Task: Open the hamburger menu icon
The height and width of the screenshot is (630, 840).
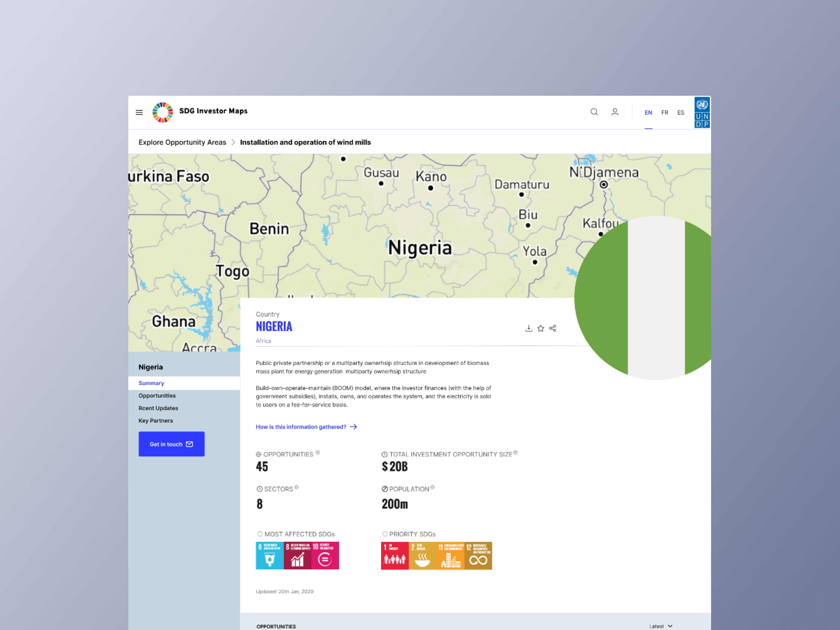Action: coord(139,112)
